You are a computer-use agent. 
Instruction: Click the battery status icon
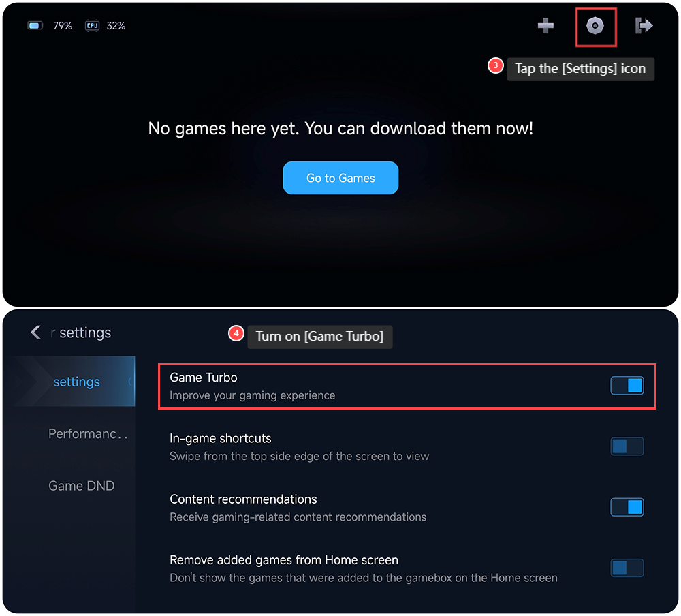pyautogui.click(x=35, y=26)
